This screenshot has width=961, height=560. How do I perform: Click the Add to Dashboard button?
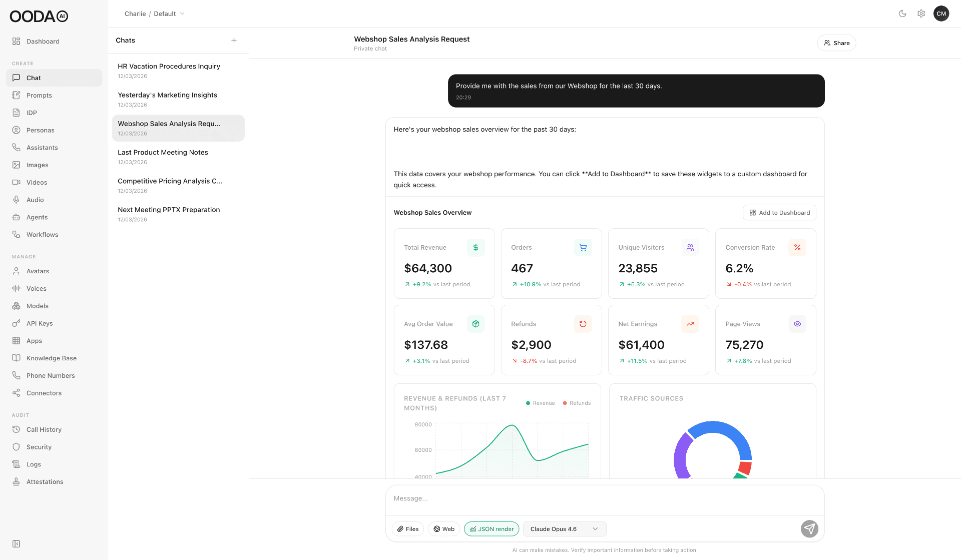point(779,213)
